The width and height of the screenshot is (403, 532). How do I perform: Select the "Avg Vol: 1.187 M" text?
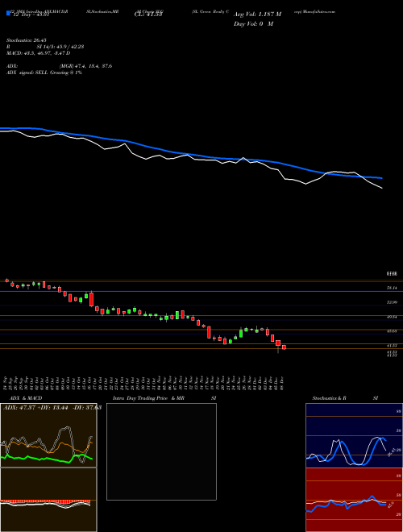point(257,15)
